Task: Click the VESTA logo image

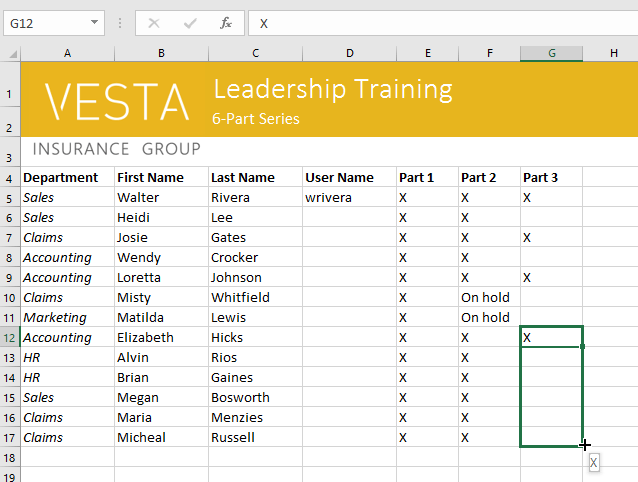Action: pyautogui.click(x=117, y=102)
